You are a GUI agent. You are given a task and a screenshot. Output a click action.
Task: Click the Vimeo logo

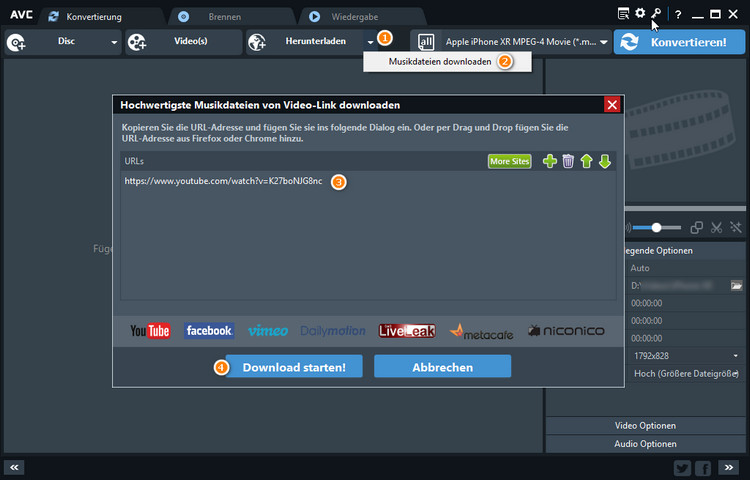[x=268, y=331]
